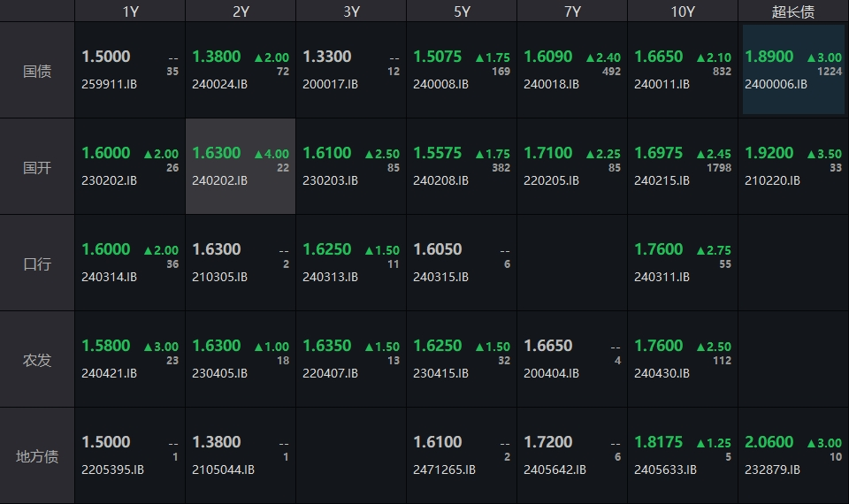Image resolution: width=849 pixels, height=504 pixels.
Task: Click the 1.6350 yield for 220407.IB
Action: (x=326, y=346)
